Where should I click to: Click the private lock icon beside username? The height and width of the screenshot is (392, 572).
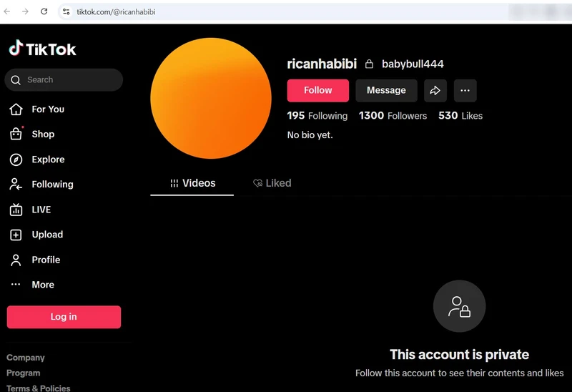(x=369, y=64)
